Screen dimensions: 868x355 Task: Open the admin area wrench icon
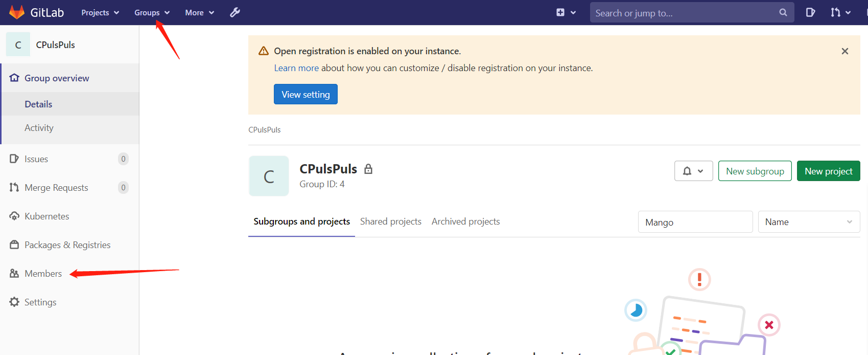pyautogui.click(x=235, y=12)
